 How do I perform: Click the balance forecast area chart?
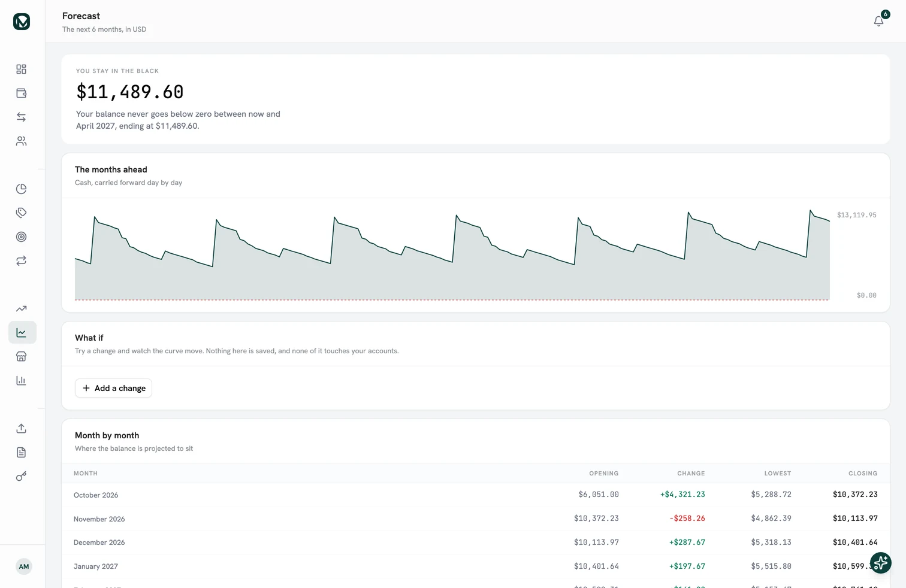coord(452,254)
